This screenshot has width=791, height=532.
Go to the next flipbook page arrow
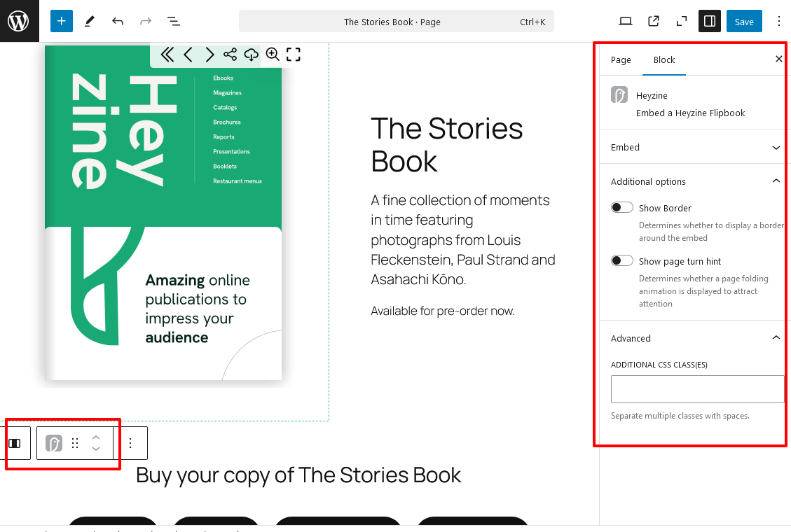point(209,54)
